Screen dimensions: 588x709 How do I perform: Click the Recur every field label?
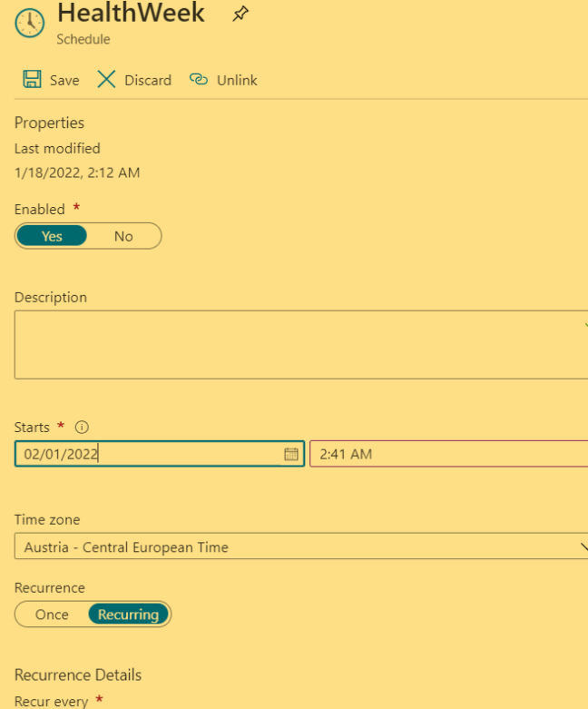pyautogui.click(x=52, y=701)
